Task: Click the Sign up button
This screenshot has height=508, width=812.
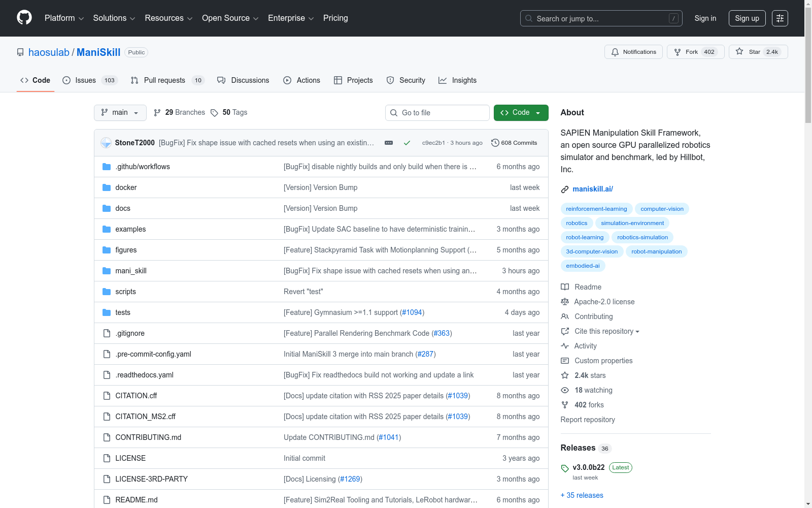Action: coord(747,18)
